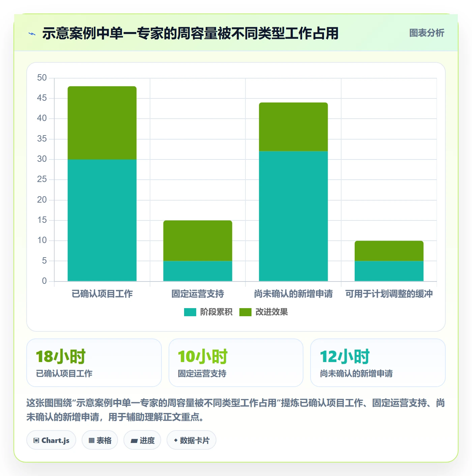Screen dimensions: 472x476
Task: Click the chart title 示意案例中单一专家的周容量被不同类型工作占用
Action: 190,33
